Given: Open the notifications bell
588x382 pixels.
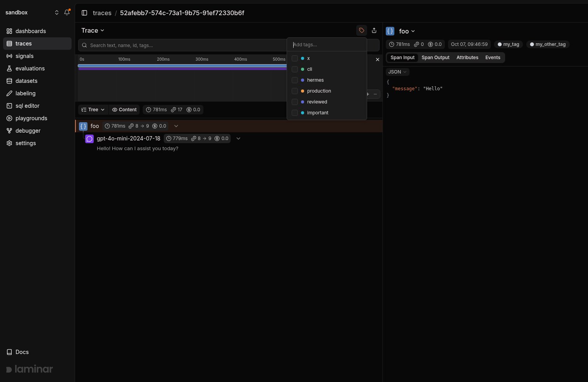Looking at the screenshot, I should (x=67, y=12).
